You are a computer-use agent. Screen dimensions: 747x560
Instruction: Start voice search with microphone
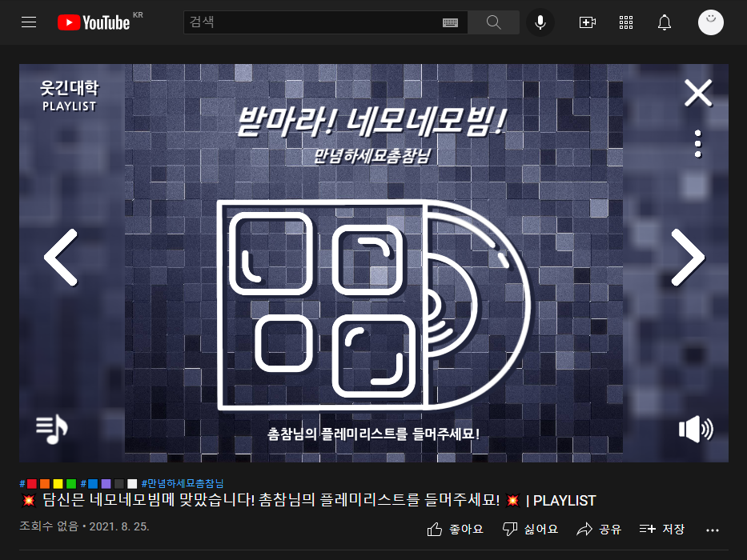pos(540,22)
